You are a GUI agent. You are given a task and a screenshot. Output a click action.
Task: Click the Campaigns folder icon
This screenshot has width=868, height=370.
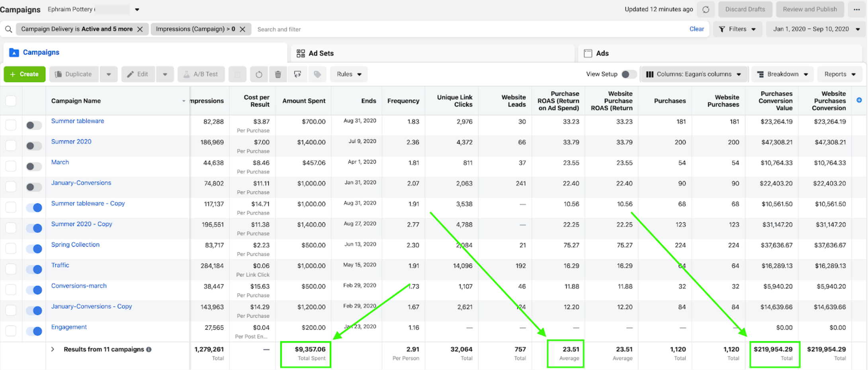click(14, 53)
